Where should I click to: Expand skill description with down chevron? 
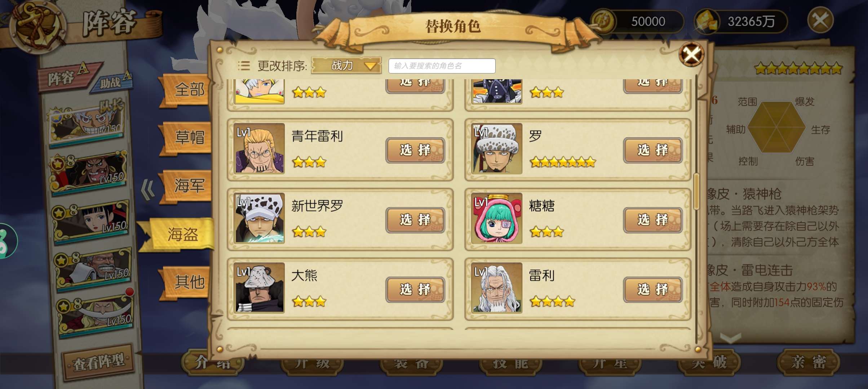(x=730, y=338)
